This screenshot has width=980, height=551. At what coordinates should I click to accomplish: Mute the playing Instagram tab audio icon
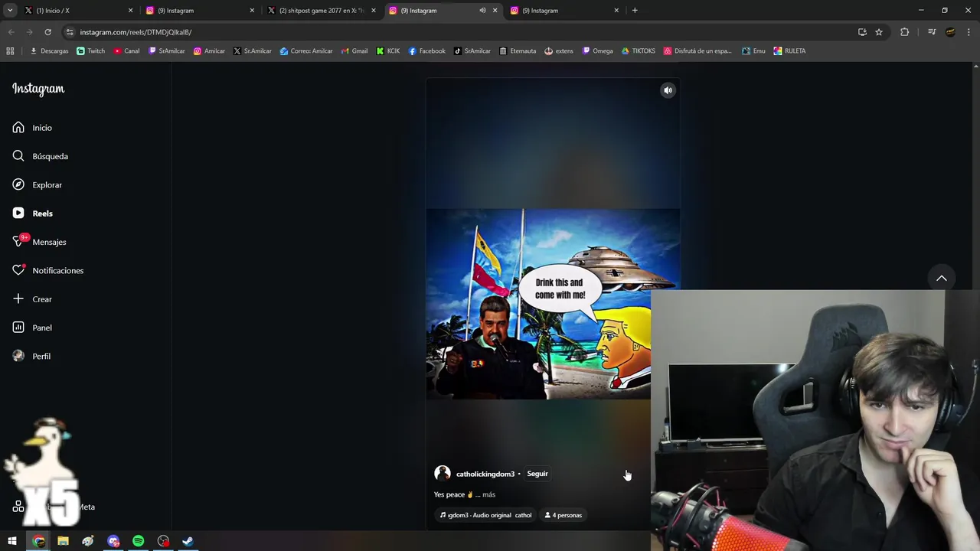[x=482, y=11]
